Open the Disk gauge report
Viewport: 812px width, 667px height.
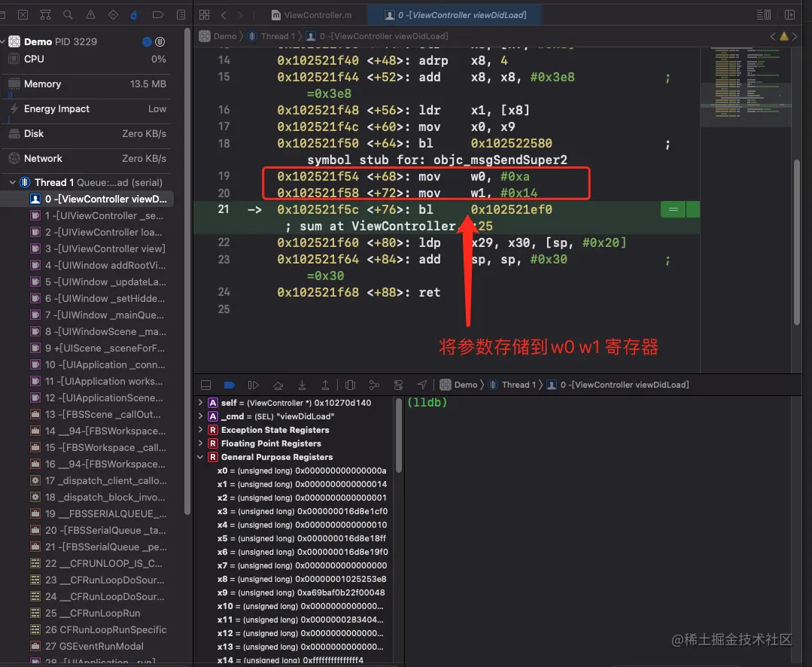coord(87,133)
